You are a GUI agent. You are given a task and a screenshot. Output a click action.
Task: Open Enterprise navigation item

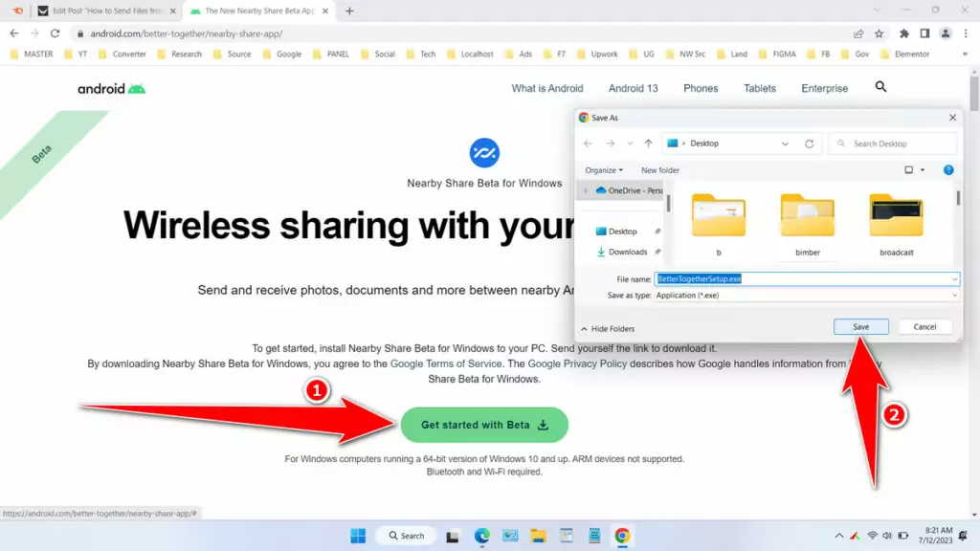[824, 89]
